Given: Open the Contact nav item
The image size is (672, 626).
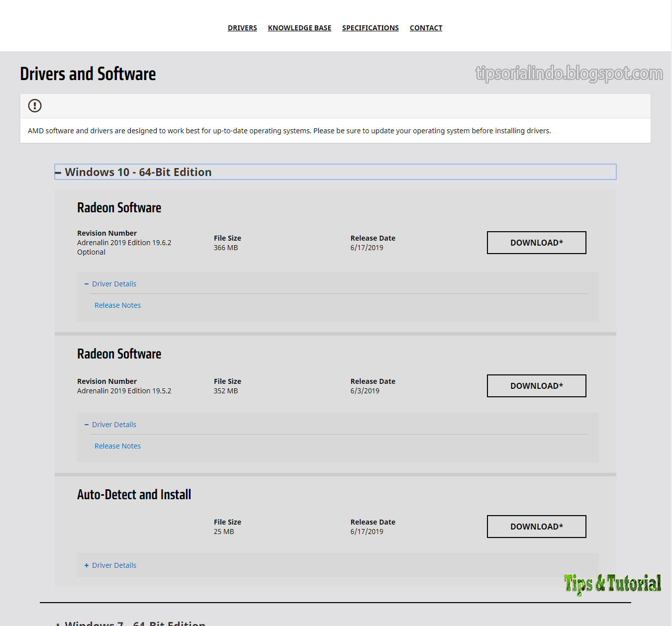Looking at the screenshot, I should [426, 28].
